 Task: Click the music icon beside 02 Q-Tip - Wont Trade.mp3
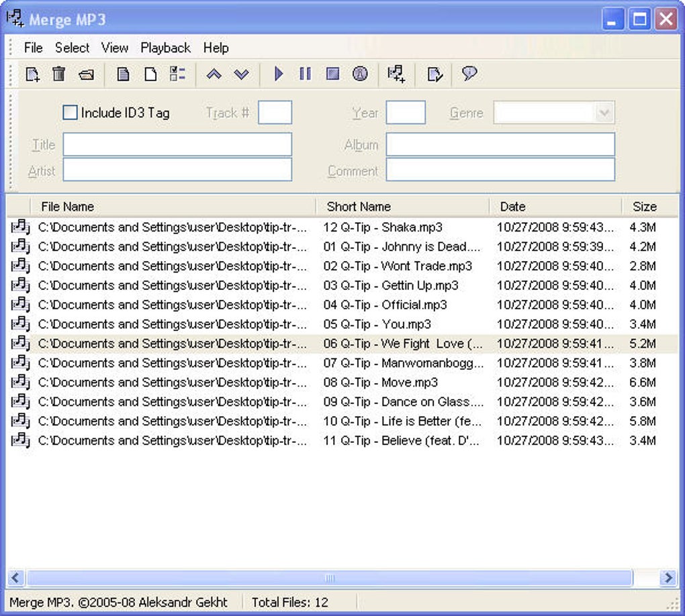(x=21, y=266)
